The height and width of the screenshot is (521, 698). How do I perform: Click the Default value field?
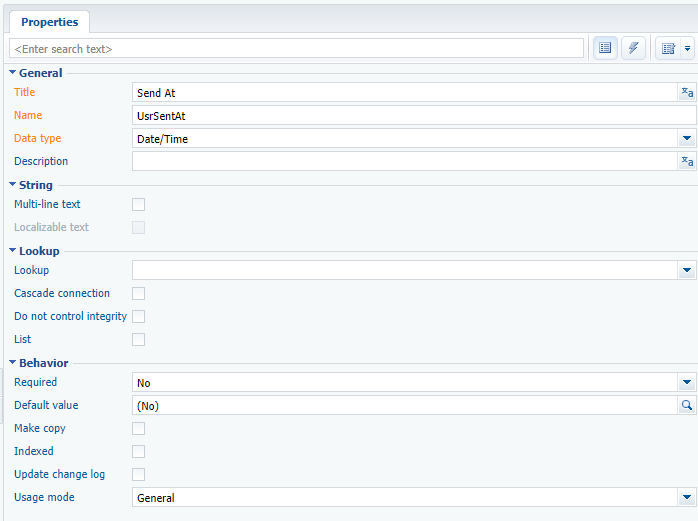point(405,406)
